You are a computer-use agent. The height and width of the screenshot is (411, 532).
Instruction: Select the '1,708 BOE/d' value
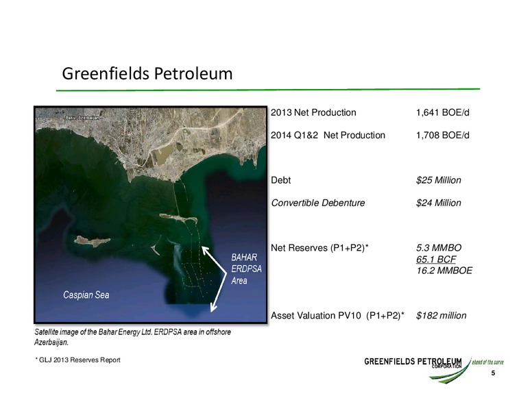pyautogui.click(x=442, y=136)
